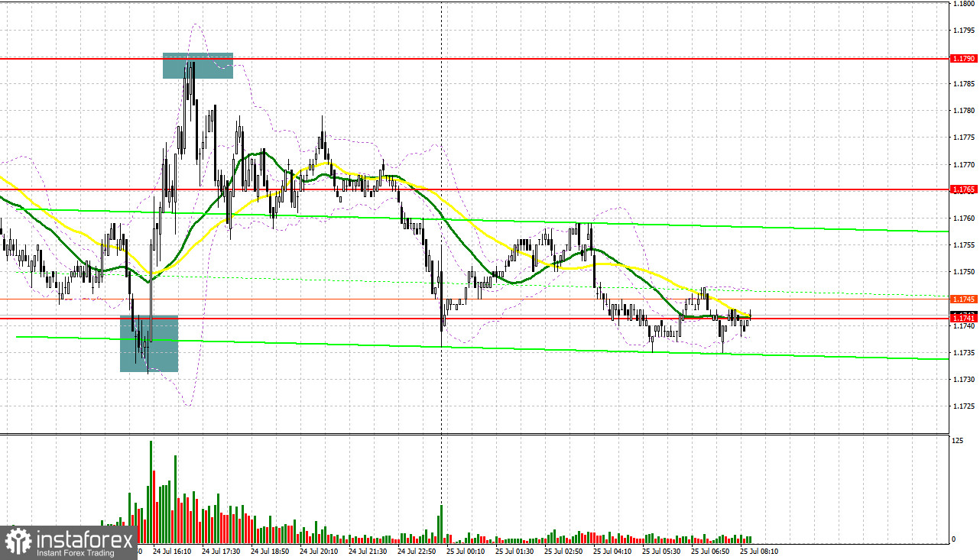The height and width of the screenshot is (560, 980).
Task: Click the 25 Jul 06:50 time label
Action: (x=710, y=550)
